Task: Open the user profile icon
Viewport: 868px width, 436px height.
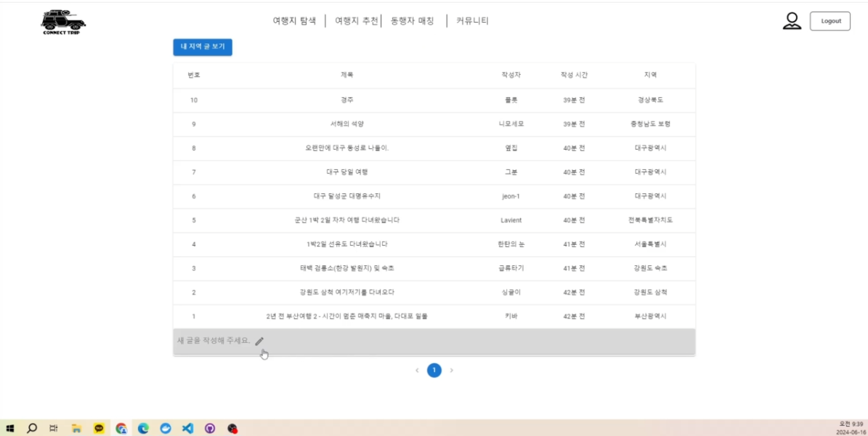Action: point(792,20)
